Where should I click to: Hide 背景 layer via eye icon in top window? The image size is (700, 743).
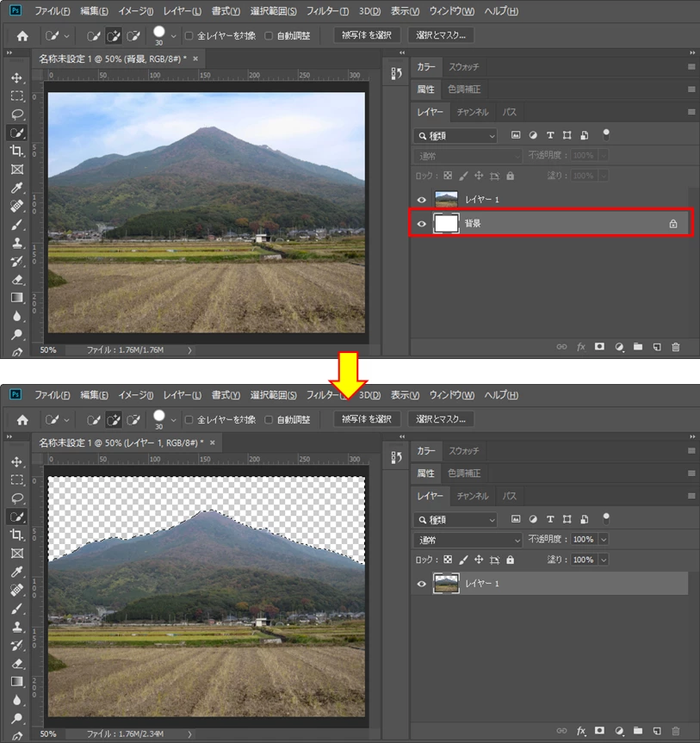[x=421, y=224]
